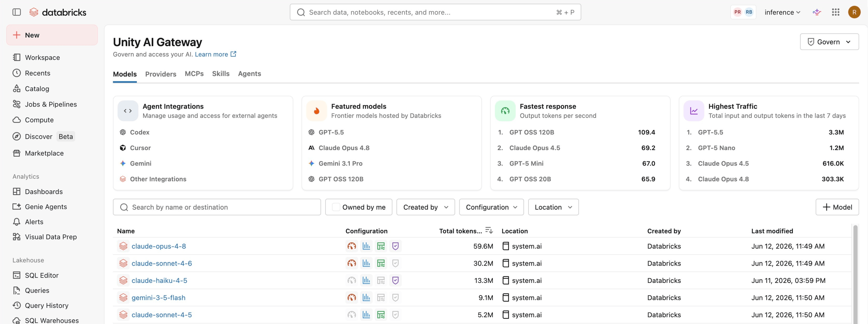Click the "+ Model" button
The width and height of the screenshot is (868, 324).
(x=837, y=207)
